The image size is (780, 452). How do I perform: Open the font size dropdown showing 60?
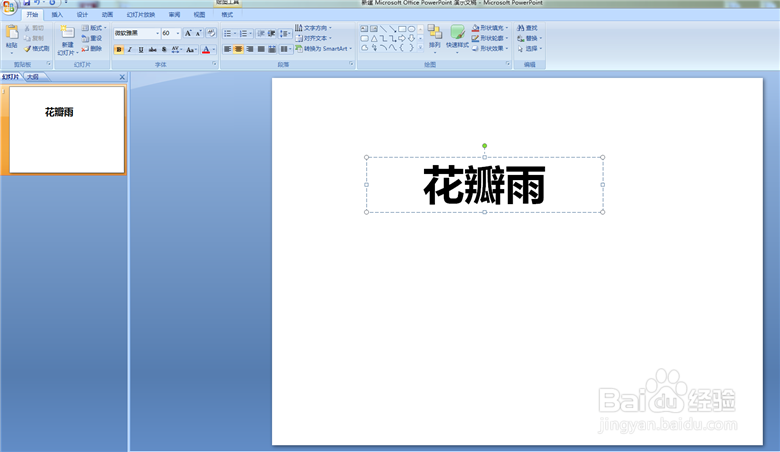[178, 33]
